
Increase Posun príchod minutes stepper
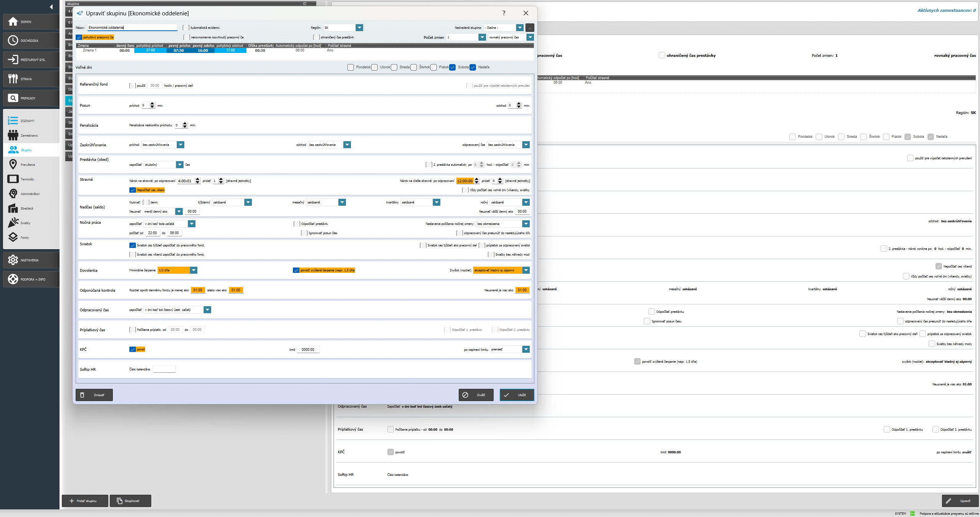152,104
